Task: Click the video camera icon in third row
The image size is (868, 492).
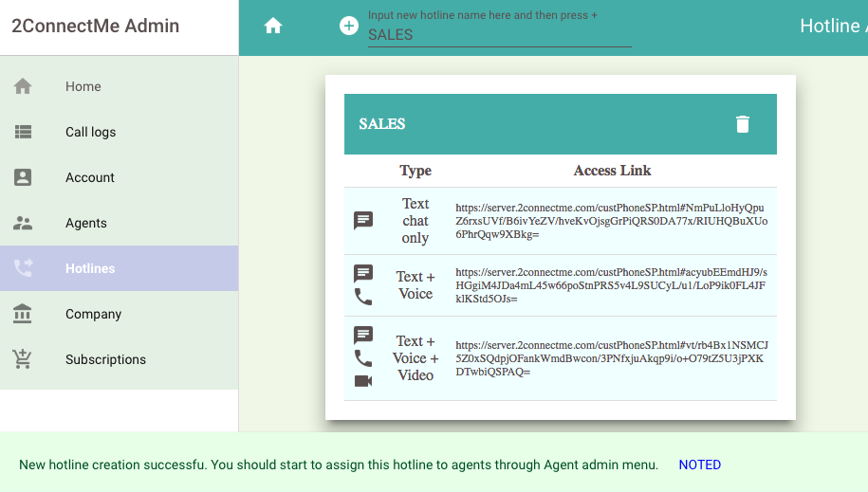Action: [x=363, y=380]
